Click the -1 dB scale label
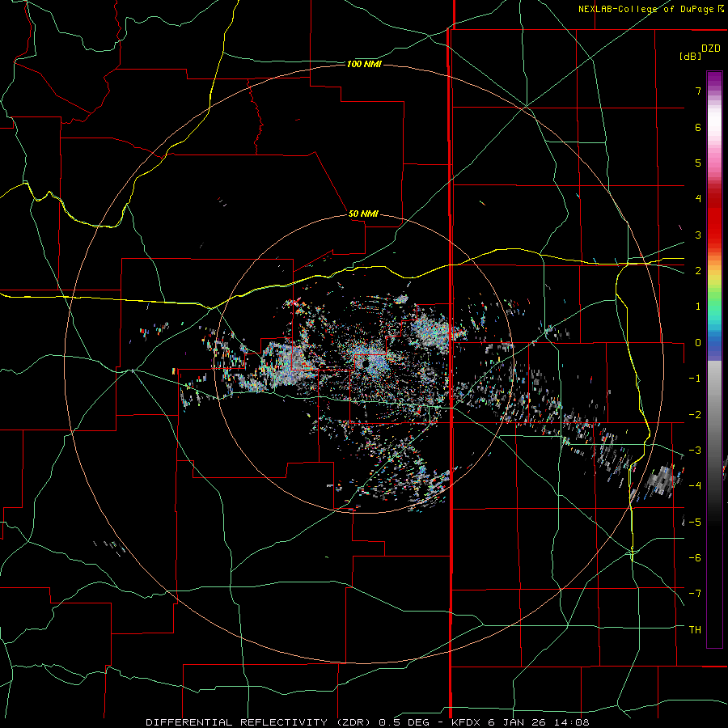Screen dimensions: 728x728 tap(695, 379)
